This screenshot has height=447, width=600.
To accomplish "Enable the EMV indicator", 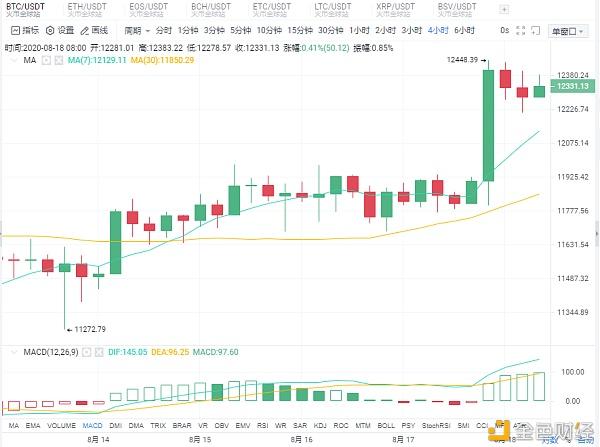I will point(243,426).
